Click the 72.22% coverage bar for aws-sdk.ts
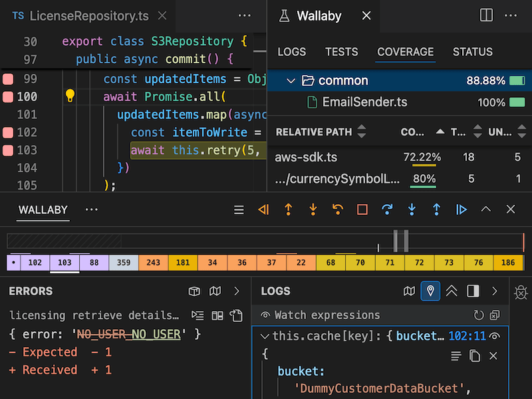532x399 pixels. [424, 165]
